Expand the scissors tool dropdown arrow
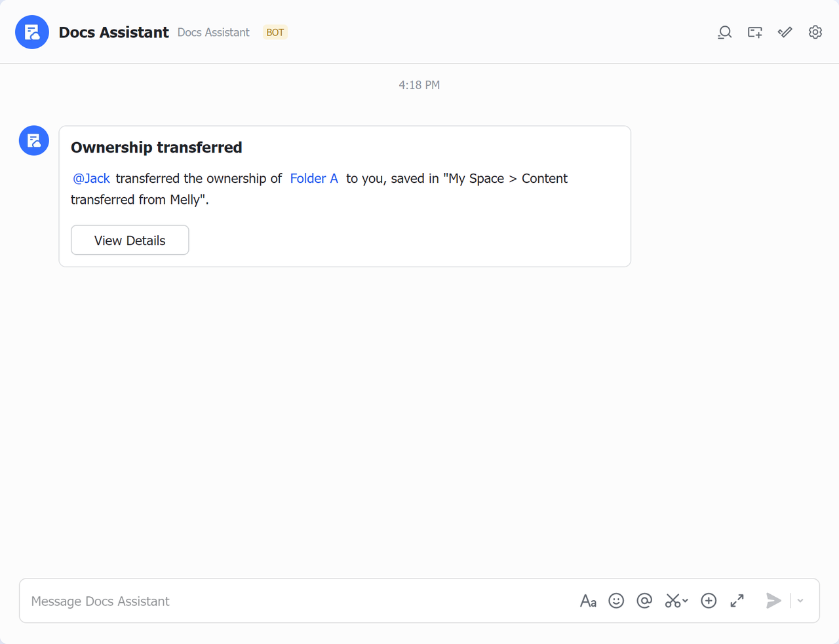839x644 pixels. [686, 601]
